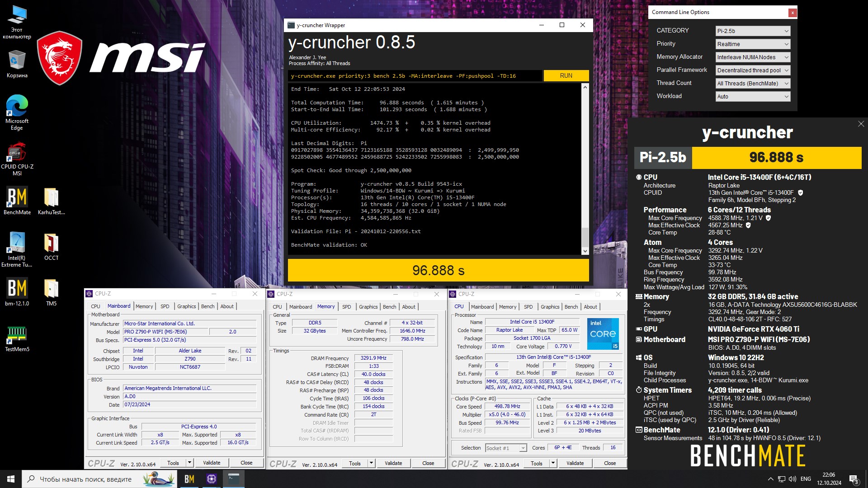Image resolution: width=868 pixels, height=488 pixels.
Task: Click the Windows Start button
Action: point(11,479)
